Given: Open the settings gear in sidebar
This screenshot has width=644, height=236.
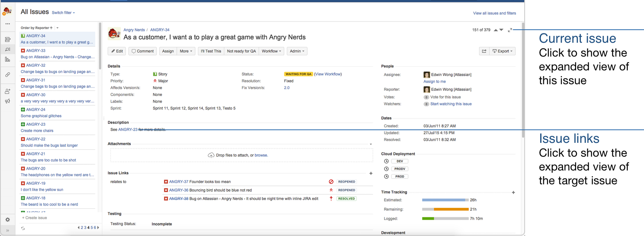Looking at the screenshot, I should [x=7, y=220].
